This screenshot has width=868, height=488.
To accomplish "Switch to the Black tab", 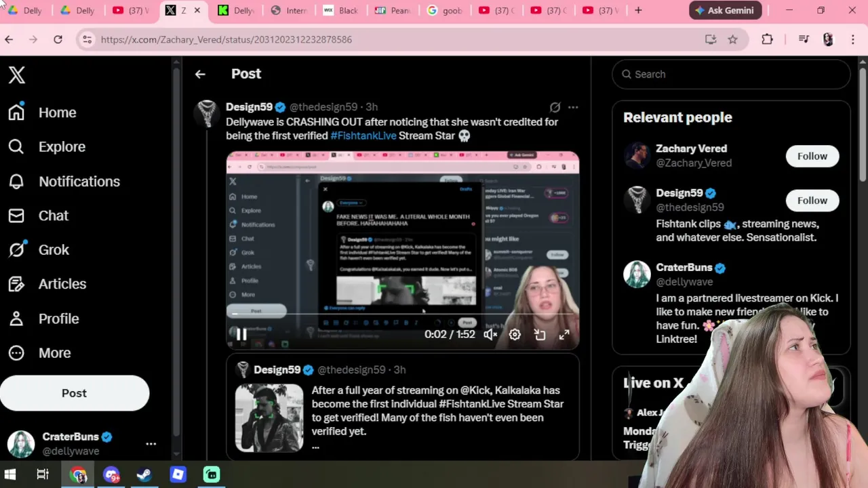I will click(341, 10).
